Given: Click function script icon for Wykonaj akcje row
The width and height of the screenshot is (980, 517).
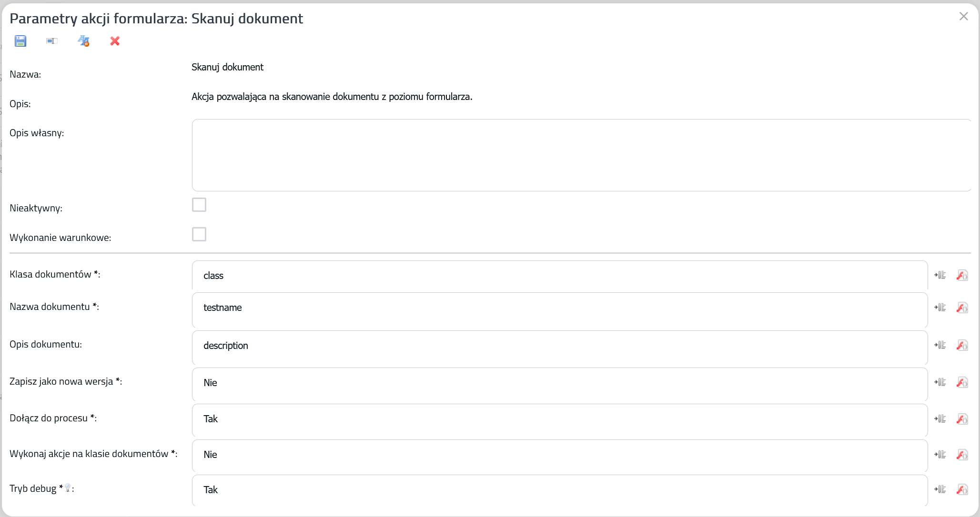Looking at the screenshot, I should click(962, 455).
